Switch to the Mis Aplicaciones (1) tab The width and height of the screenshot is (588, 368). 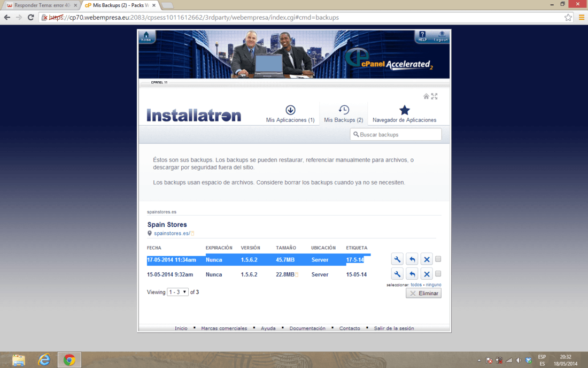tap(290, 114)
